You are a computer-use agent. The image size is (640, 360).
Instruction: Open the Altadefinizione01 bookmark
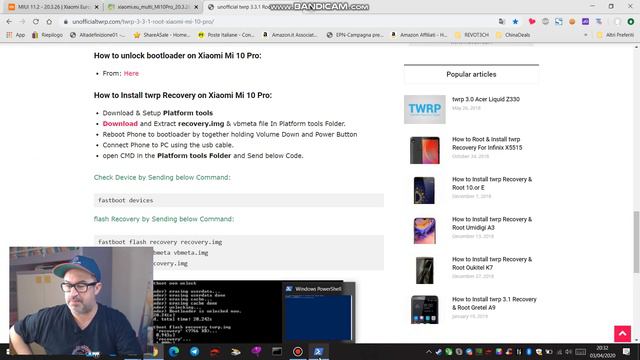click(98, 35)
